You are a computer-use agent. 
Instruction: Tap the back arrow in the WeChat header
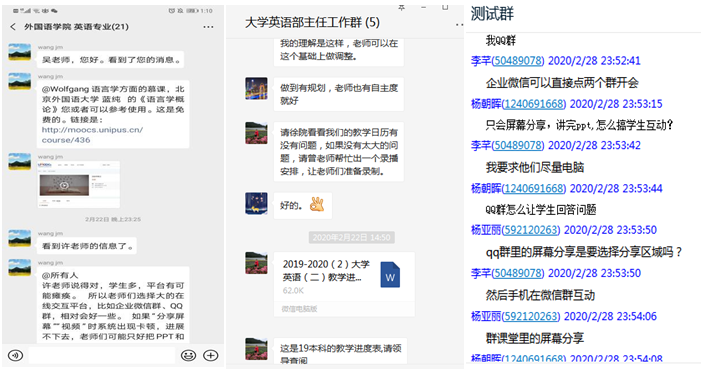(13, 27)
